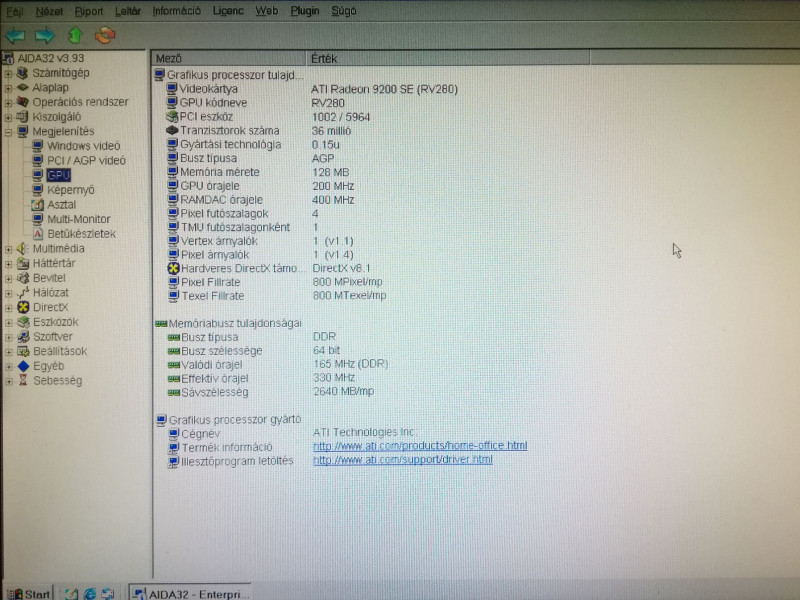Open the Riport menu
The height and width of the screenshot is (600, 800).
click(89, 11)
